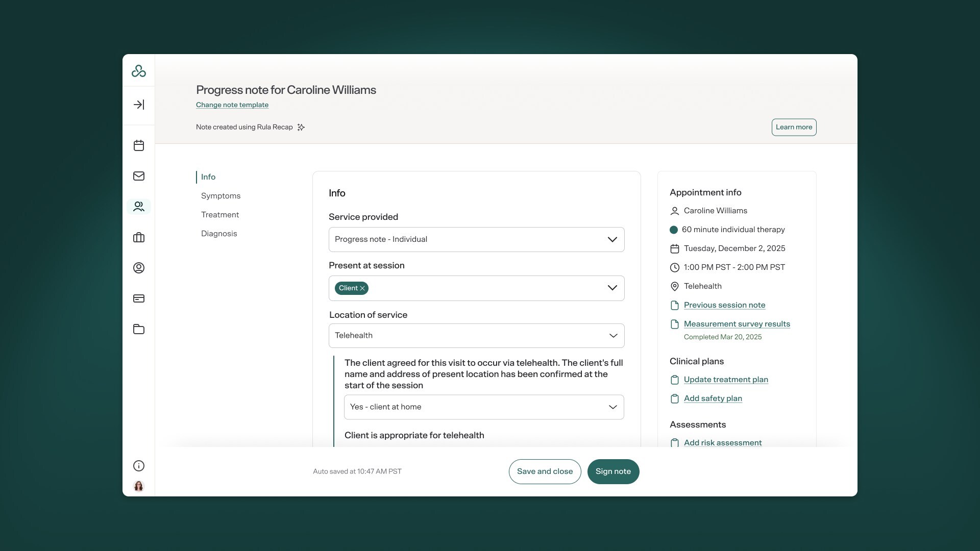Go to Symptoms section

click(x=220, y=196)
